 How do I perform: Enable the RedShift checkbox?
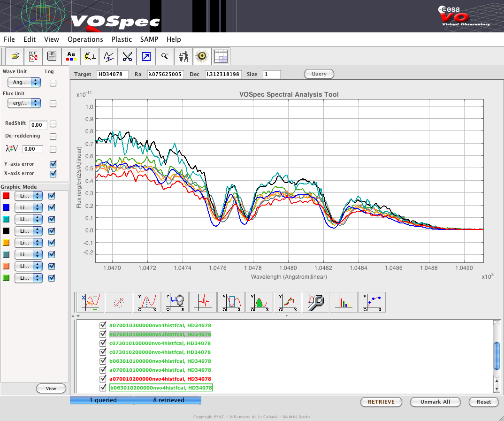(x=53, y=124)
